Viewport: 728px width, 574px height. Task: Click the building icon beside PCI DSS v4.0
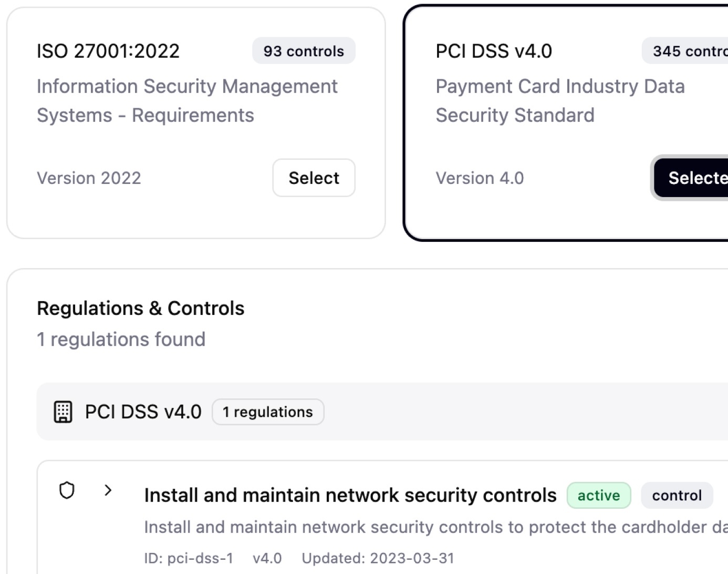[x=63, y=412]
